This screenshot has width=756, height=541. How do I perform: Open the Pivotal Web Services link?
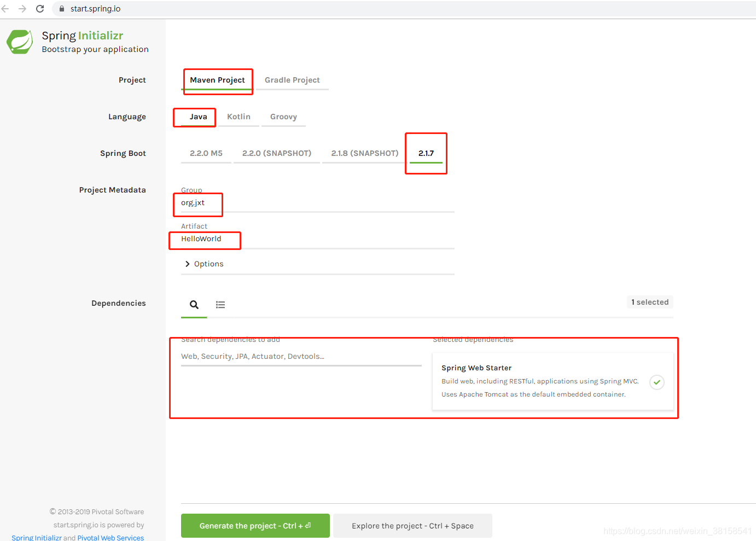click(x=111, y=538)
